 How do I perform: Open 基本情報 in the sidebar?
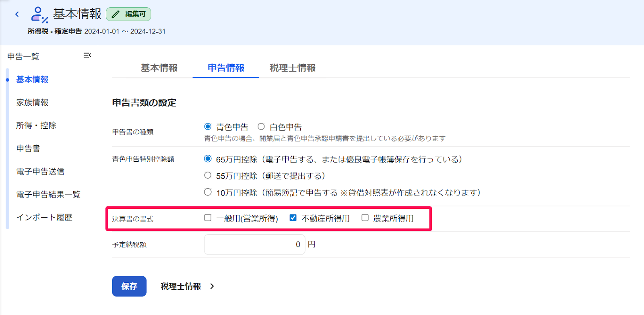tap(32, 80)
